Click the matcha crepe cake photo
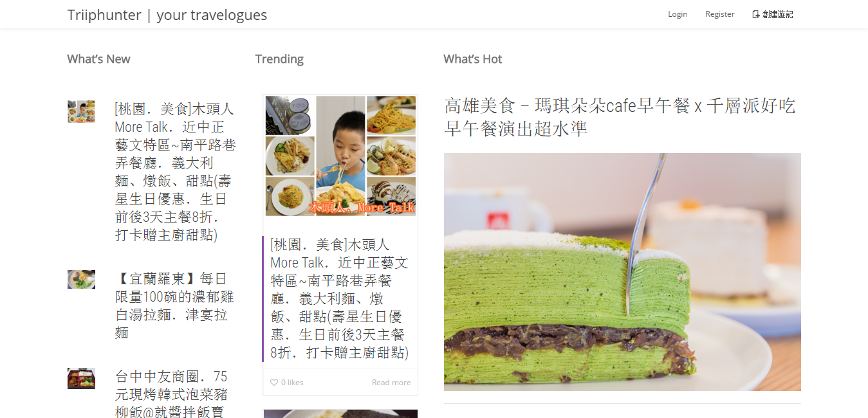 pyautogui.click(x=622, y=272)
